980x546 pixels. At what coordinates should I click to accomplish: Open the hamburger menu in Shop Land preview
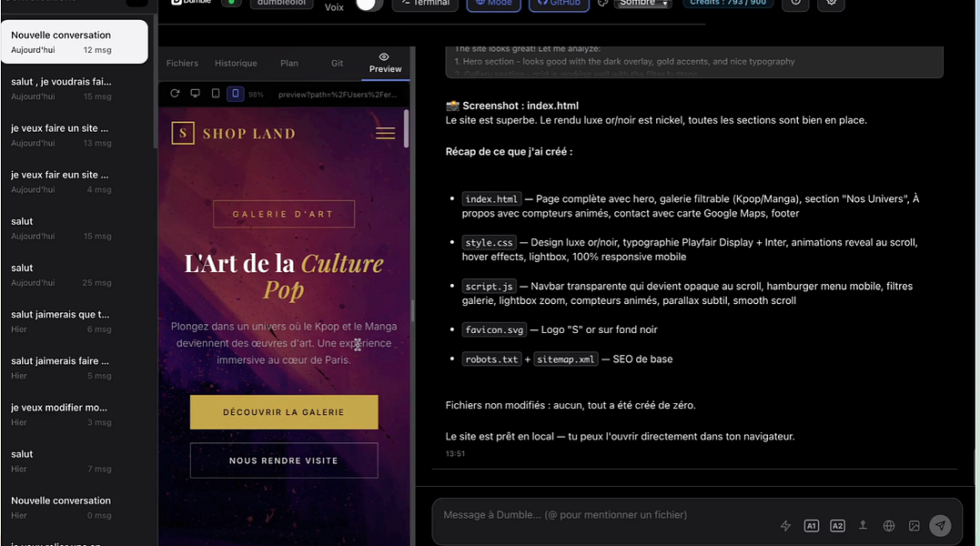(385, 133)
